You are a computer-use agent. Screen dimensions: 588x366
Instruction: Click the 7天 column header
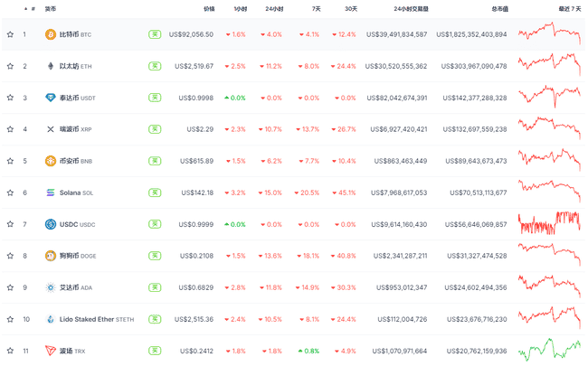tap(315, 8)
